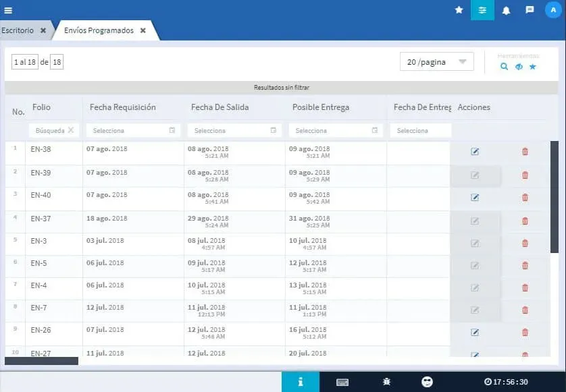This screenshot has width=566, height=392.
Task: Open the hamburger menu
Action: click(8, 10)
